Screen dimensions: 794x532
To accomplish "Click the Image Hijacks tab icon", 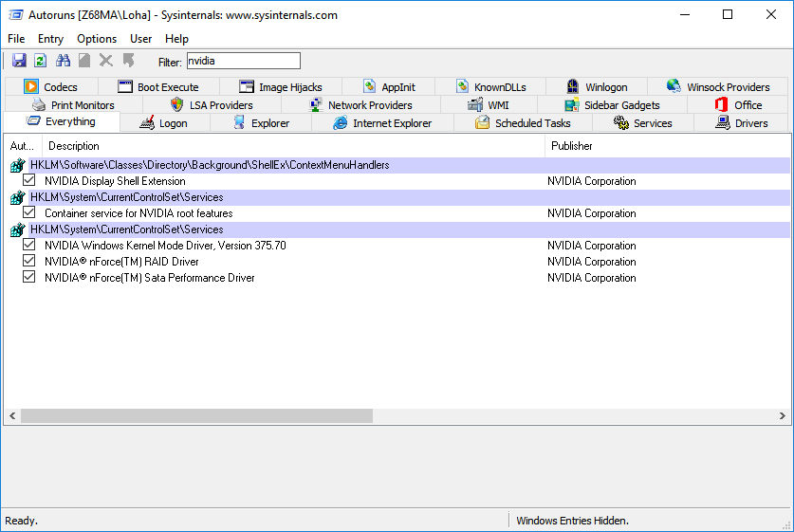I will [247, 86].
